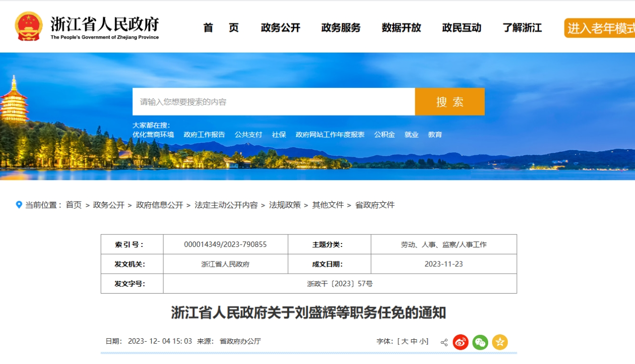Open 法规政策 in the breadcrumb
The image size is (635, 364).
285,205
